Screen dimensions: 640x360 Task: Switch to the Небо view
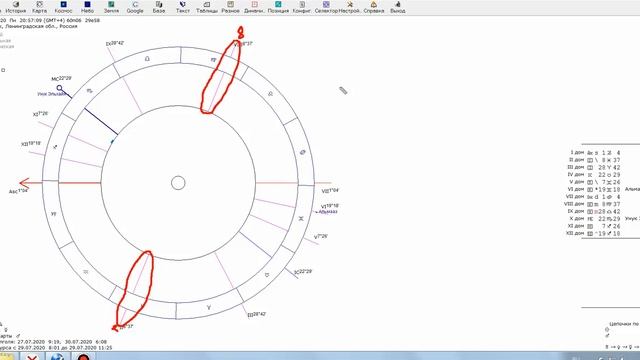click(x=87, y=7)
